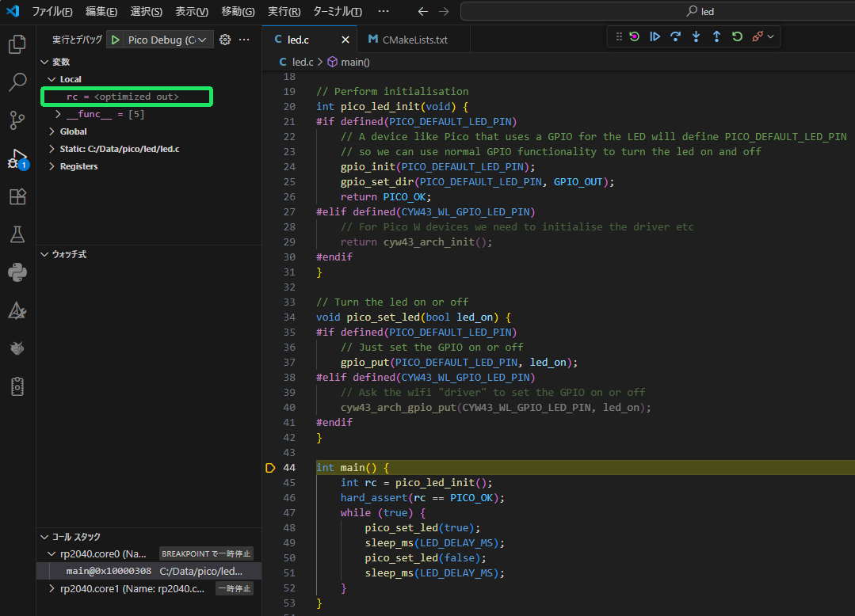Open the Explorer view in the activity bar

click(x=17, y=44)
